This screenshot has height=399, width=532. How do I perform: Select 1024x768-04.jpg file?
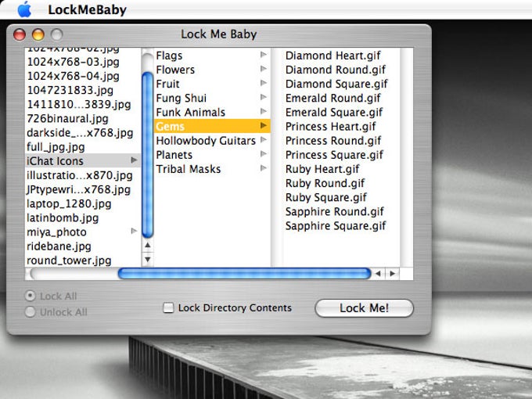(x=74, y=76)
